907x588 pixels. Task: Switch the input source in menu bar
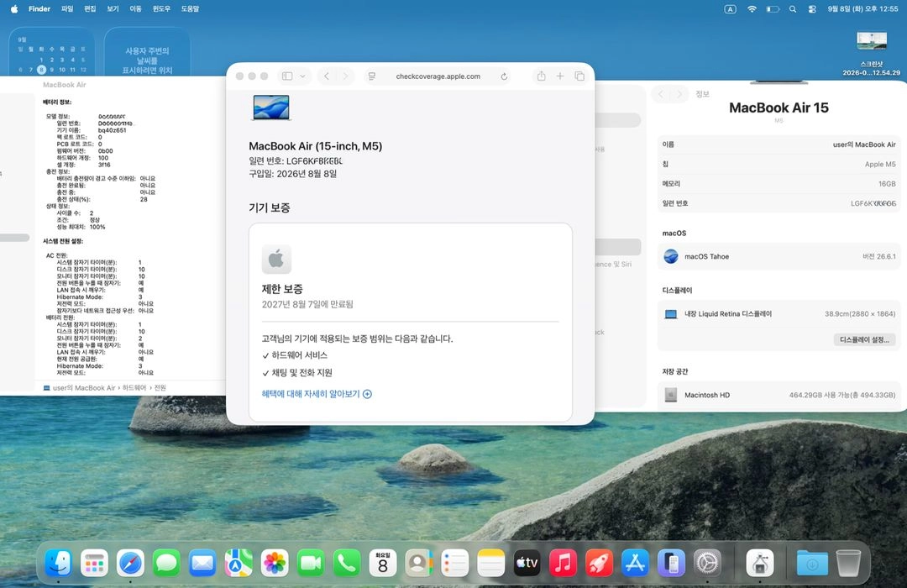731,8
